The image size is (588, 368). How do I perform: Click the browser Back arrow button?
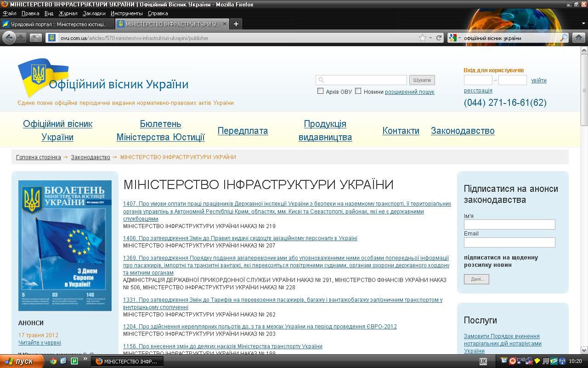(9, 38)
